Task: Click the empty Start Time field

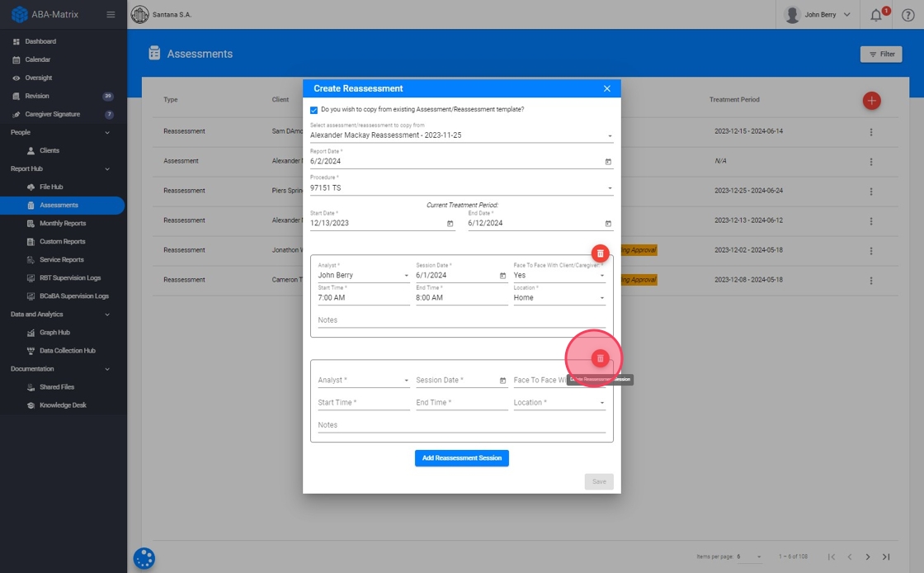Action: tap(364, 403)
